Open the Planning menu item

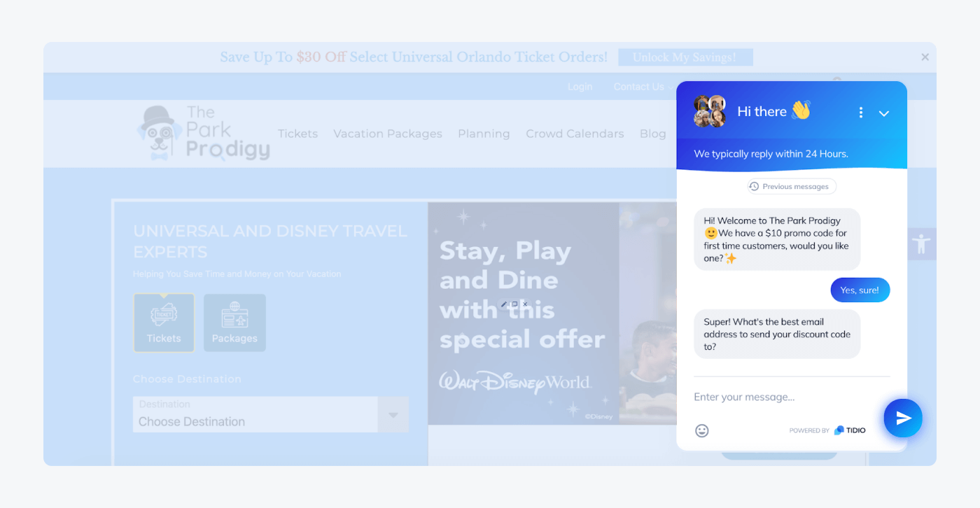tap(484, 134)
